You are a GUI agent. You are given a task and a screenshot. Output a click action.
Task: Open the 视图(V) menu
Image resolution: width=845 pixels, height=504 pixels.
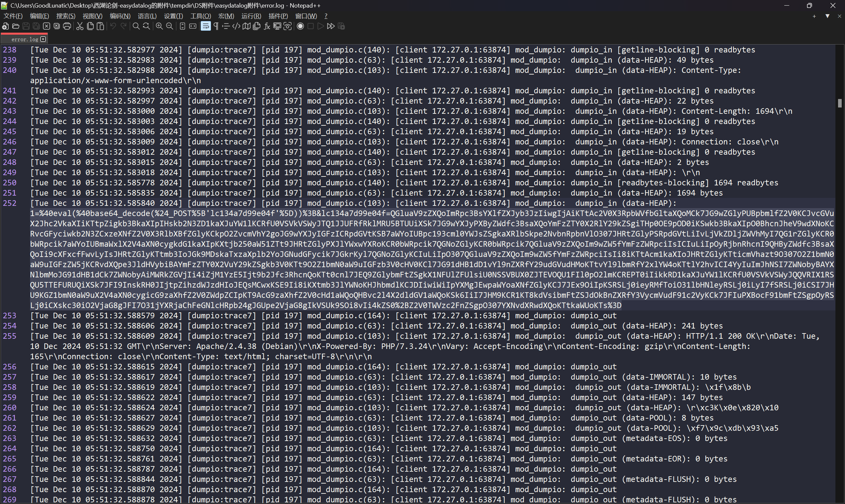[92, 16]
